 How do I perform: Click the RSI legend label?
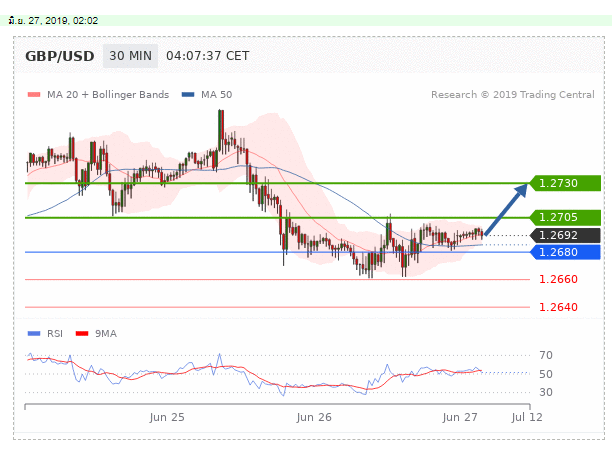[x=55, y=334]
